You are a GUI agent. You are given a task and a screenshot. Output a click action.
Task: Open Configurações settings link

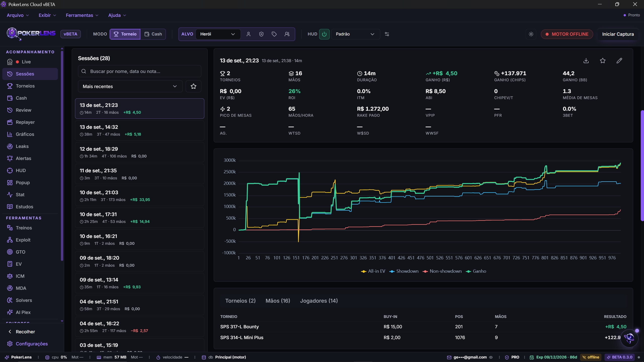coord(30,344)
